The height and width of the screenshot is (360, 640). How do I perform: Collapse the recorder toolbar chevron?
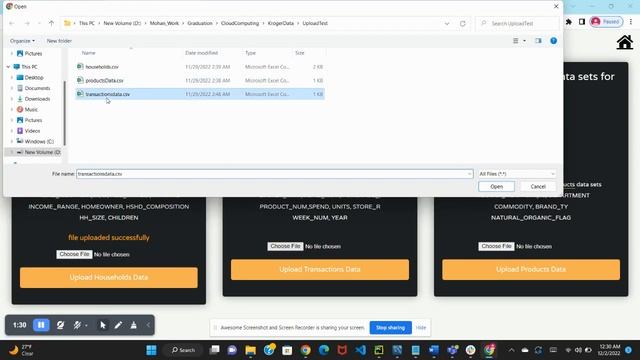(148, 325)
